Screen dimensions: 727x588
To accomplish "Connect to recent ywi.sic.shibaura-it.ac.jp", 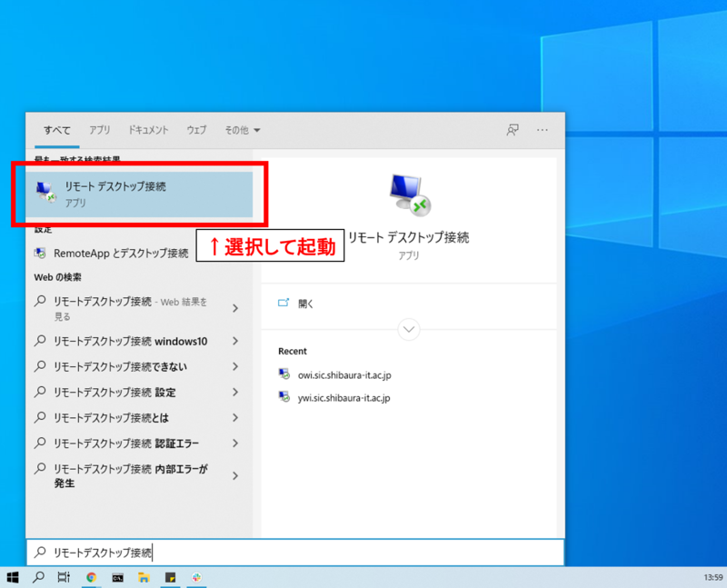I will coord(344,398).
